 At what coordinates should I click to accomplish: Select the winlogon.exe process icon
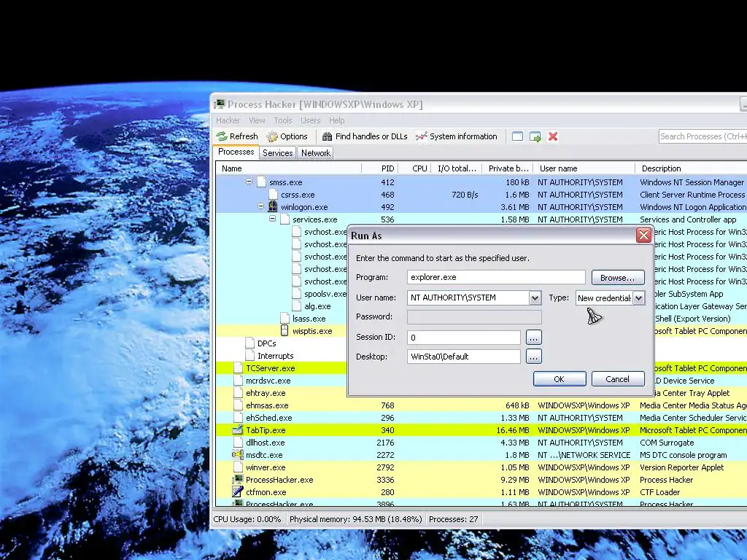click(273, 206)
